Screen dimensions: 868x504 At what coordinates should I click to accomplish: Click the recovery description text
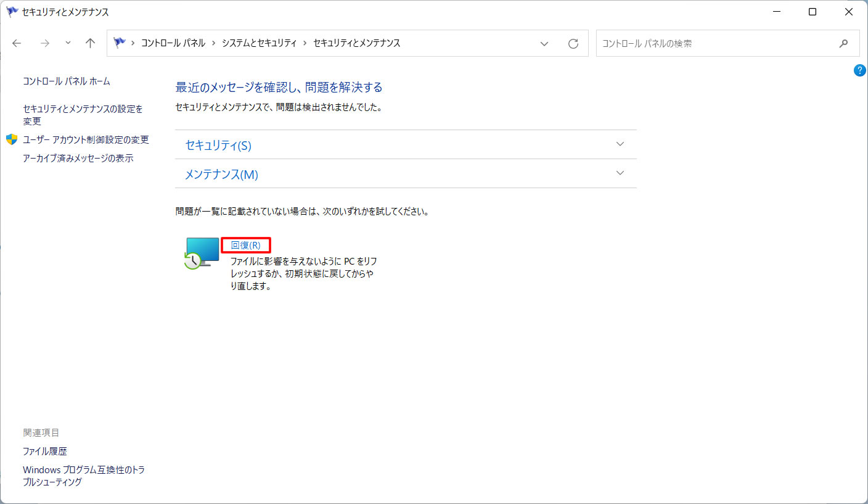coord(304,274)
